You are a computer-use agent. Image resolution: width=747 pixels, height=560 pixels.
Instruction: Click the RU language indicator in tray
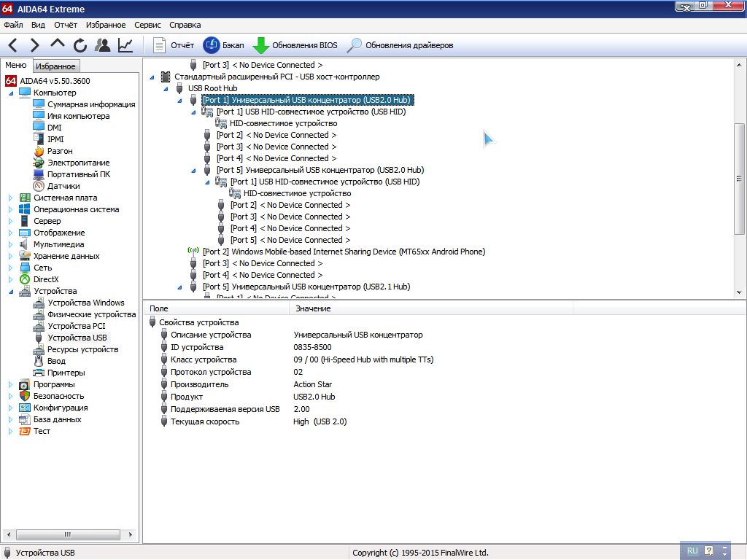point(692,551)
